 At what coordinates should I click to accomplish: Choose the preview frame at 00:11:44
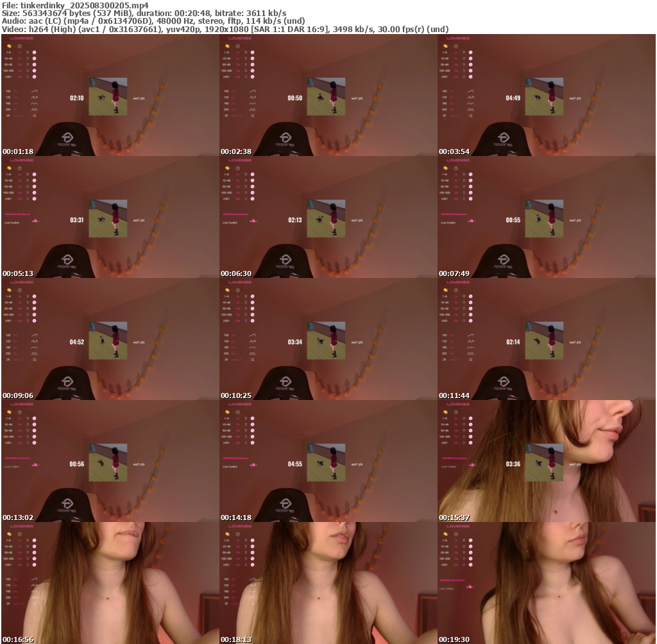[x=547, y=339]
